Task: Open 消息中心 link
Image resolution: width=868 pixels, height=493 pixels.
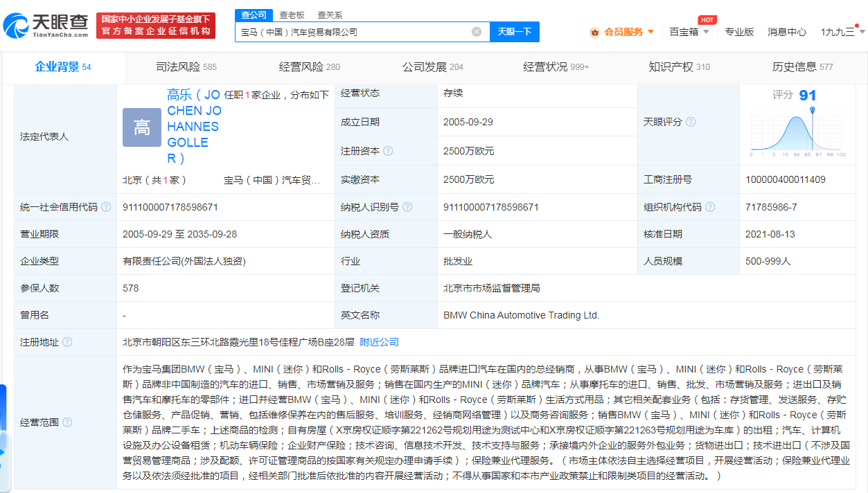Action: 787,32
